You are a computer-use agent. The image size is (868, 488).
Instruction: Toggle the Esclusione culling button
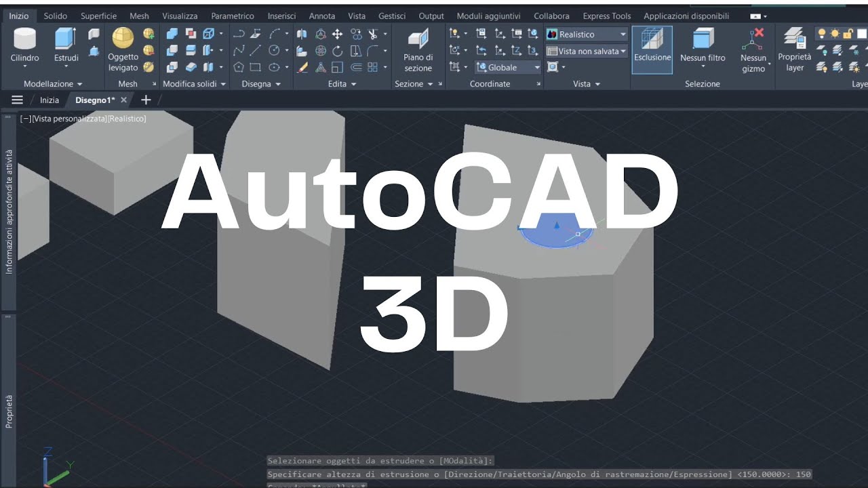coord(652,49)
